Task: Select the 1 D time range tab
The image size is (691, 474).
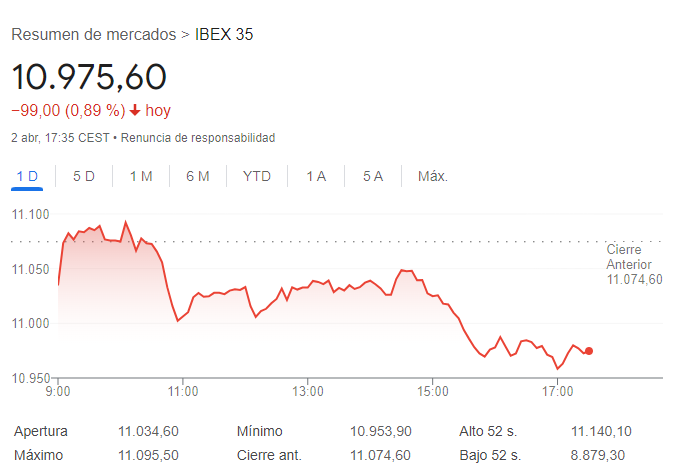Action: (27, 177)
